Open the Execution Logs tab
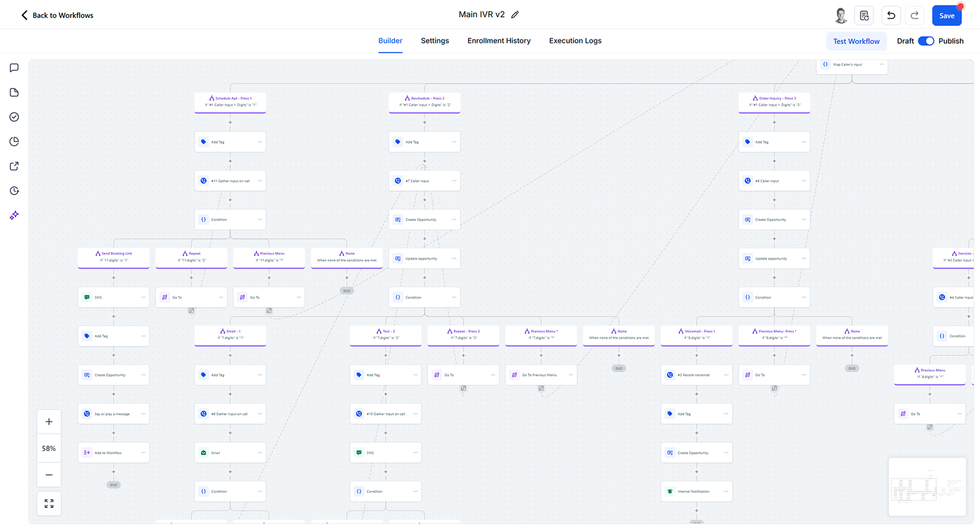The image size is (980, 530). (575, 41)
